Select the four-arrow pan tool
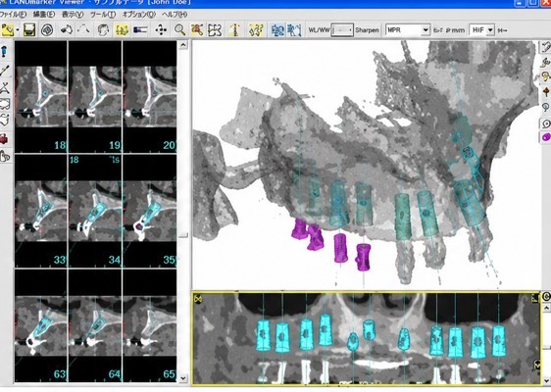Image resolution: width=551 pixels, height=392 pixels. (161, 29)
